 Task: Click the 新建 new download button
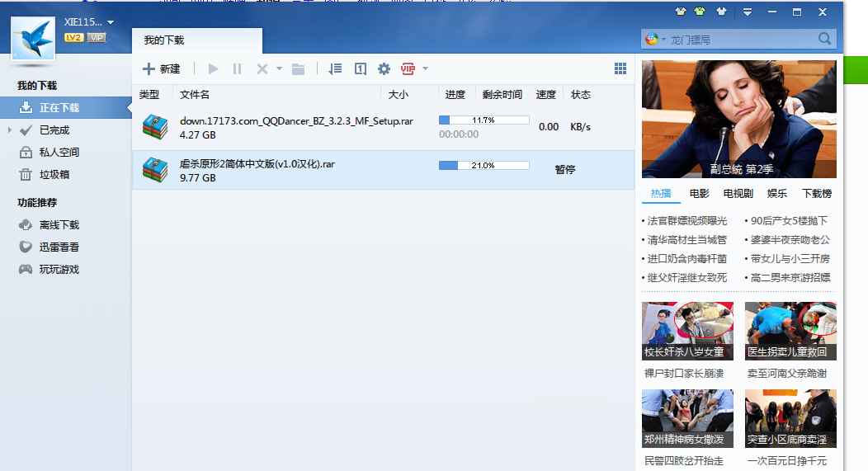[162, 69]
